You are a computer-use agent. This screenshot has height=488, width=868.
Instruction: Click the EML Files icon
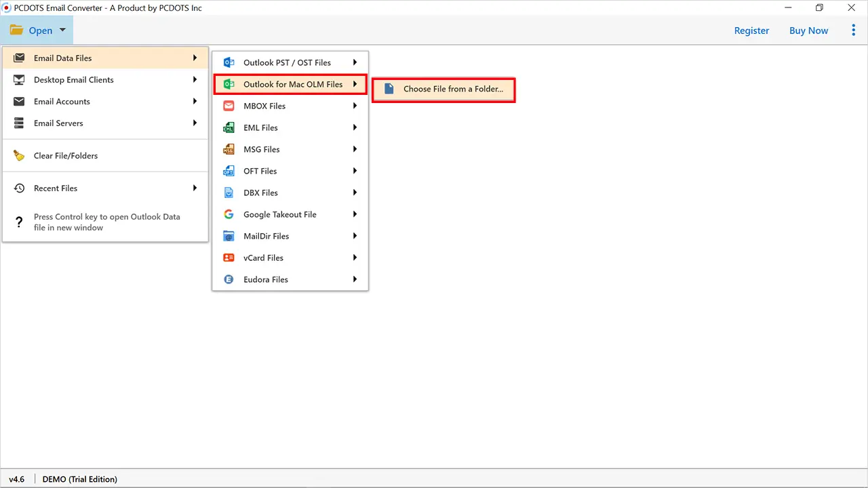(229, 127)
